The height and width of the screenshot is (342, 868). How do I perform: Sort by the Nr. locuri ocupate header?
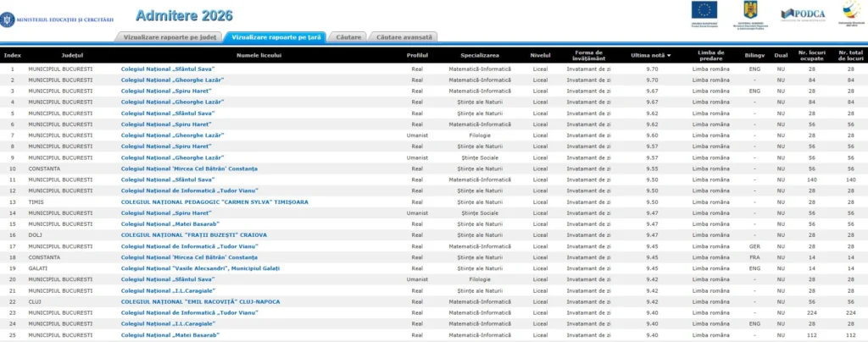[x=811, y=55]
